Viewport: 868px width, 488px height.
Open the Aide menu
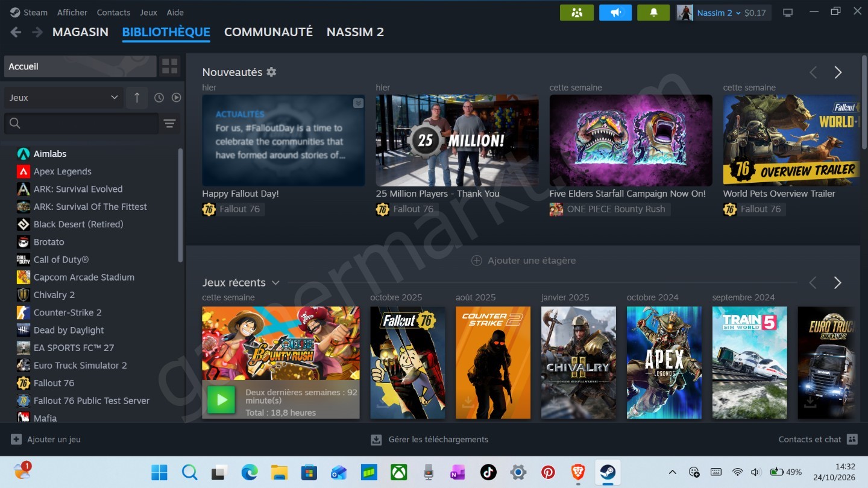tap(175, 13)
